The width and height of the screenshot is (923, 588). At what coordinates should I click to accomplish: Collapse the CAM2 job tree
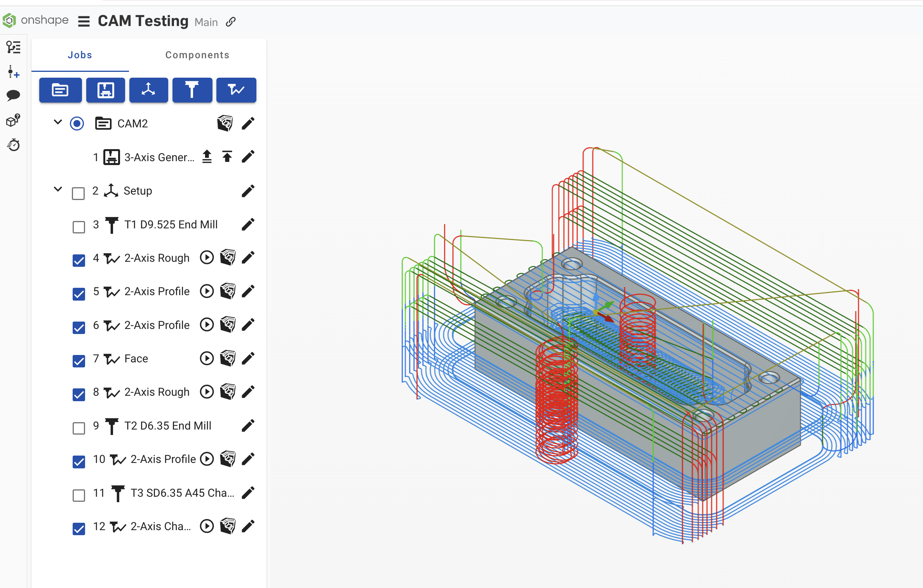pyautogui.click(x=58, y=122)
